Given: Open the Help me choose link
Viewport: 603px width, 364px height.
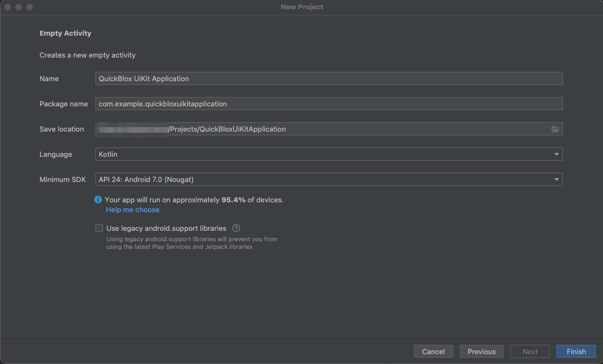Looking at the screenshot, I should 132,210.
